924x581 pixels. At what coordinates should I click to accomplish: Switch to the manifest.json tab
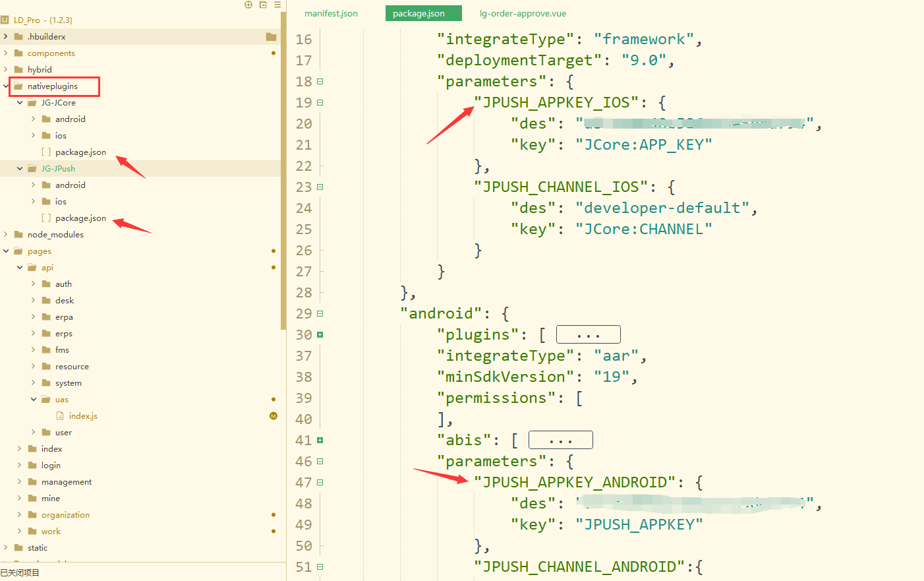[331, 13]
